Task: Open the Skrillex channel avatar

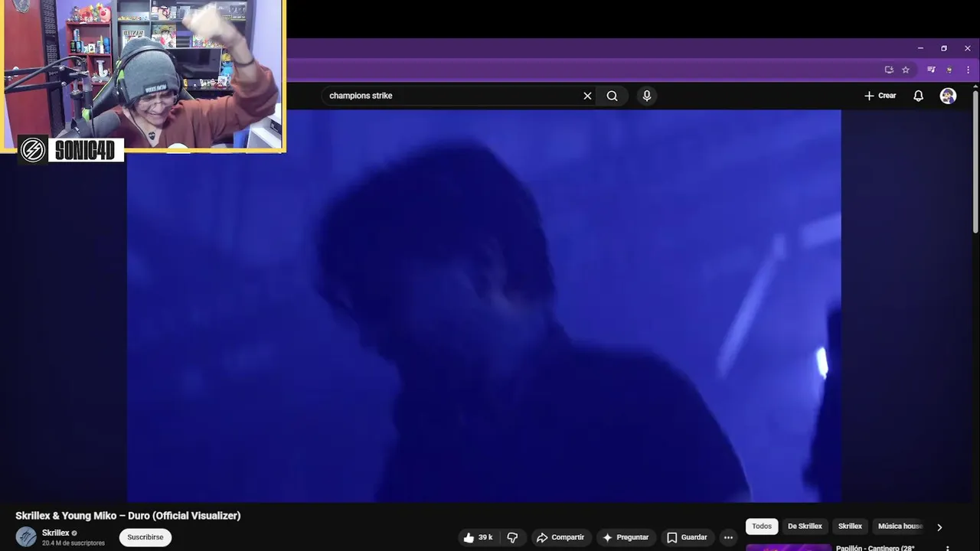Action: click(x=26, y=536)
